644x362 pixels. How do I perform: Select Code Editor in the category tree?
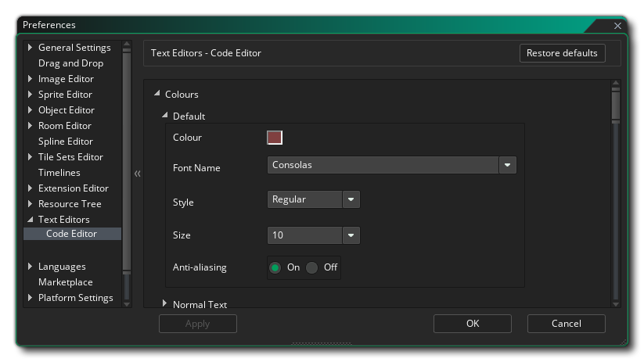tap(71, 234)
